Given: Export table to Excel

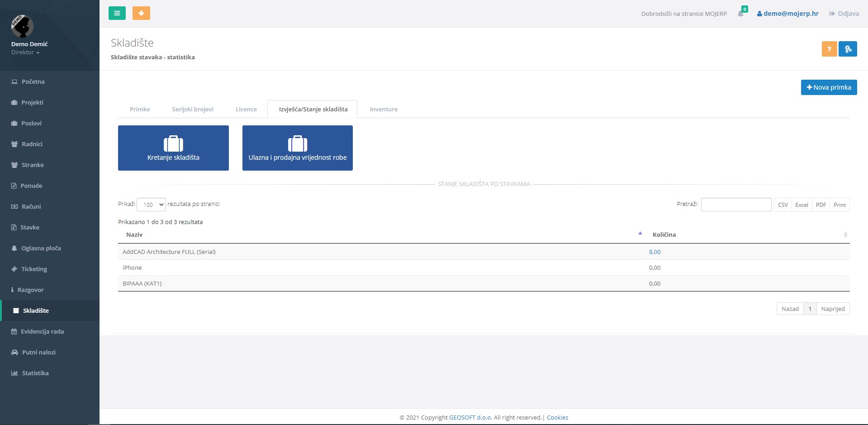Looking at the screenshot, I should (x=802, y=205).
